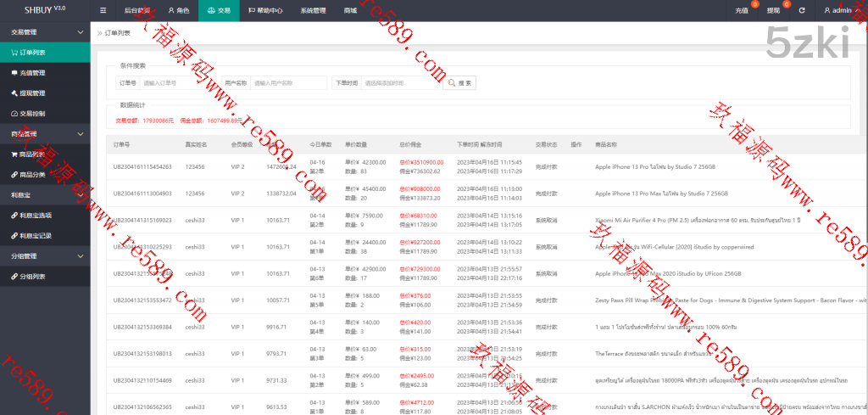This screenshot has width=868, height=415.
Task: Toggle the sidebar hamburger menu icon
Action: coord(103,11)
